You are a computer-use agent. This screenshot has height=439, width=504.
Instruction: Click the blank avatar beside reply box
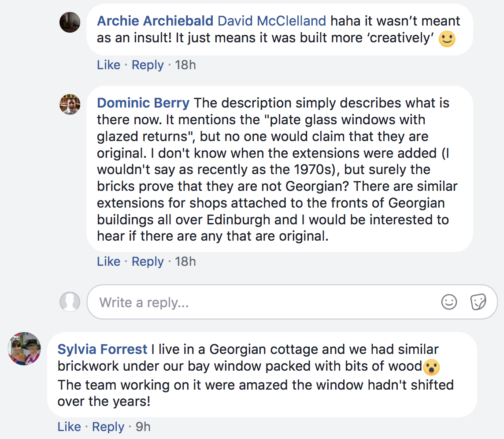coord(70,302)
